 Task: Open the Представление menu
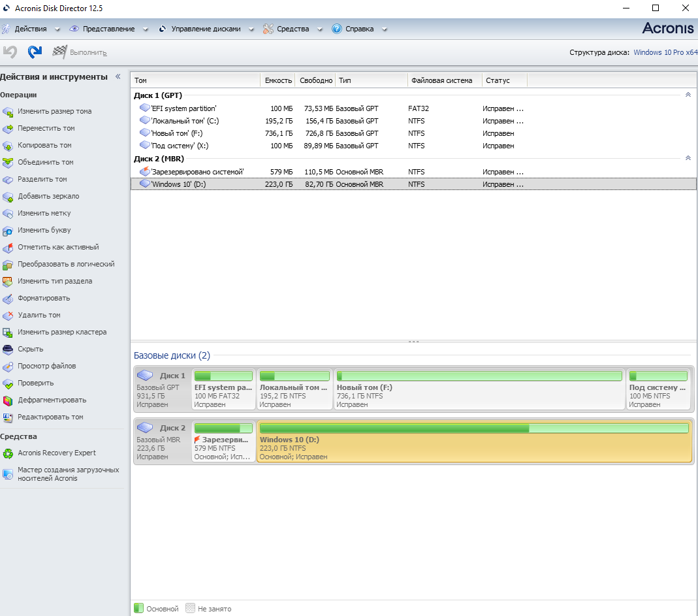pyautogui.click(x=108, y=29)
